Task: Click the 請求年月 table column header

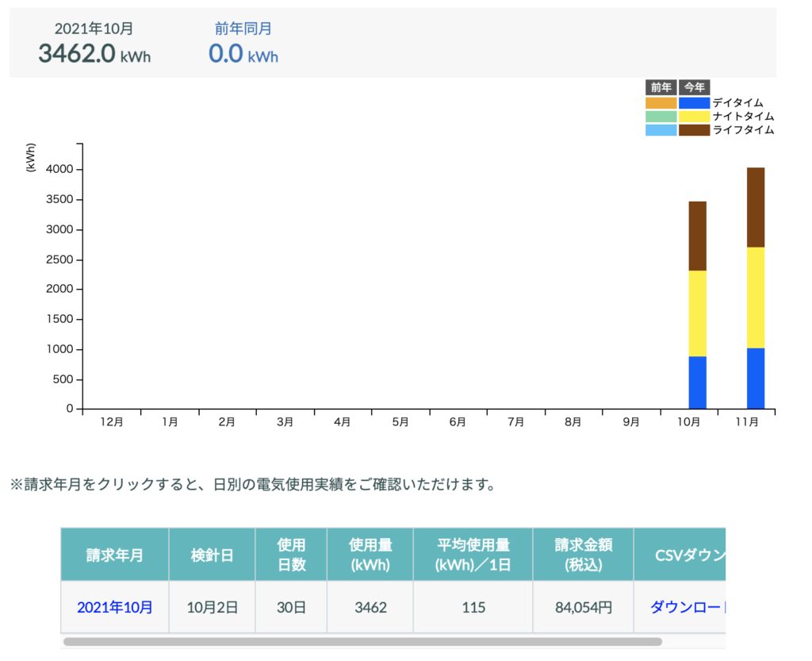Action: pos(114,553)
